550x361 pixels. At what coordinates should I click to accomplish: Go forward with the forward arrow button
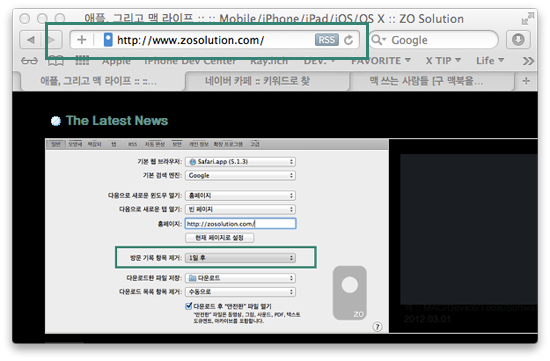tap(53, 40)
